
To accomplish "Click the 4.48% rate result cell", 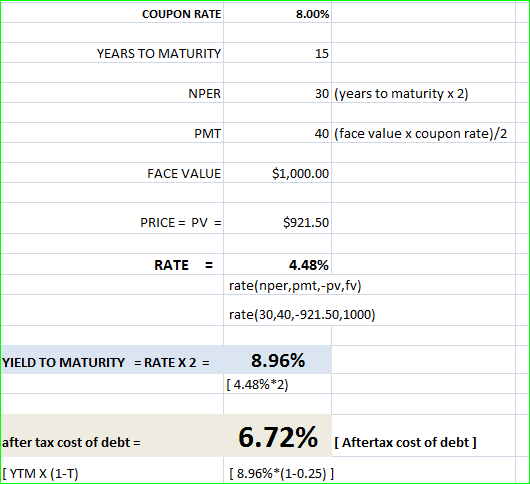I will 309,265.
